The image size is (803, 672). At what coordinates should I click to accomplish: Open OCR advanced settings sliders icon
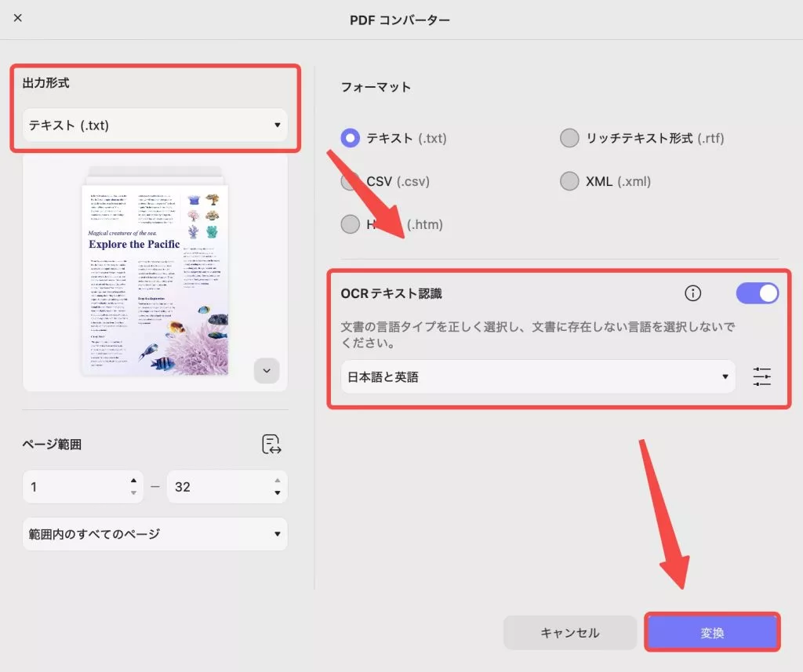[x=762, y=376]
